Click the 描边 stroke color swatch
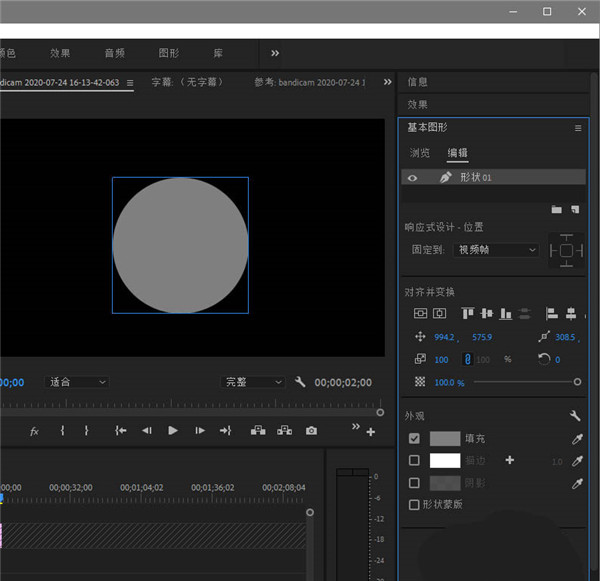This screenshot has width=600, height=581. [444, 460]
